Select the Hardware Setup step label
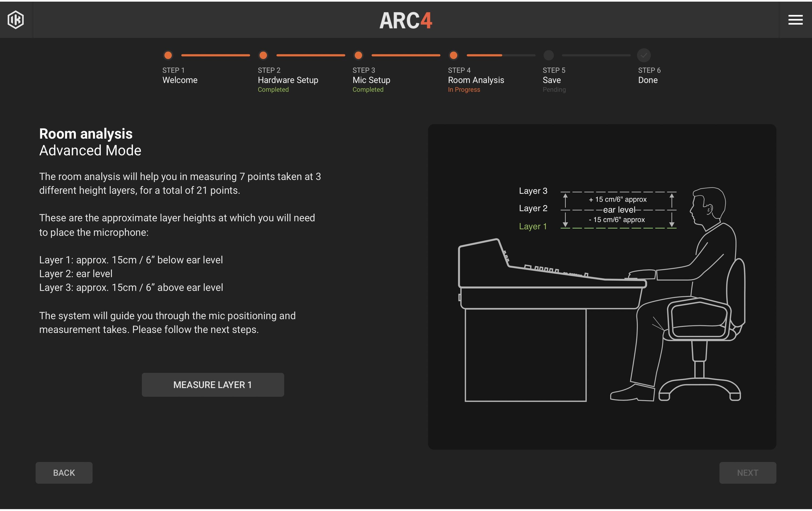812x511 pixels. point(288,80)
